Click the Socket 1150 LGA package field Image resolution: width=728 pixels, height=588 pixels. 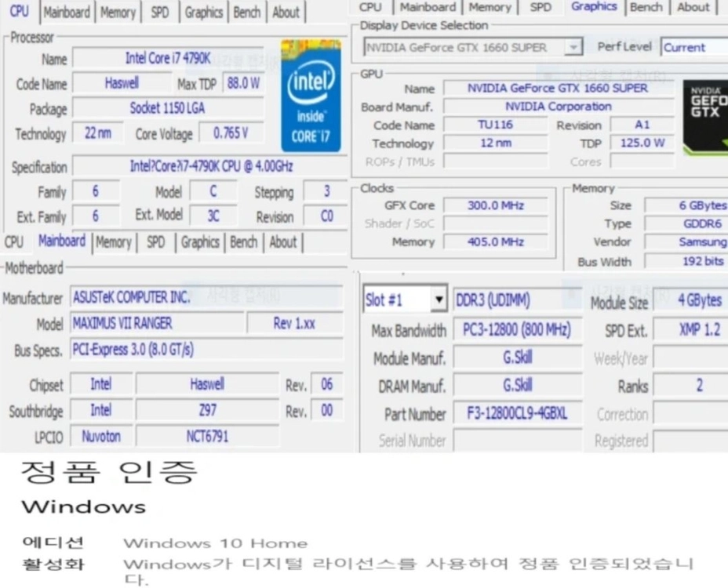click(168, 108)
